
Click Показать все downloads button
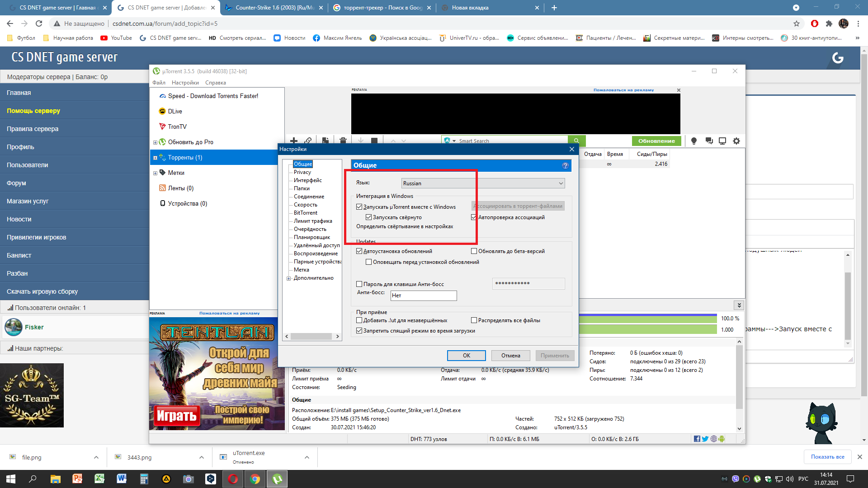pyautogui.click(x=827, y=457)
